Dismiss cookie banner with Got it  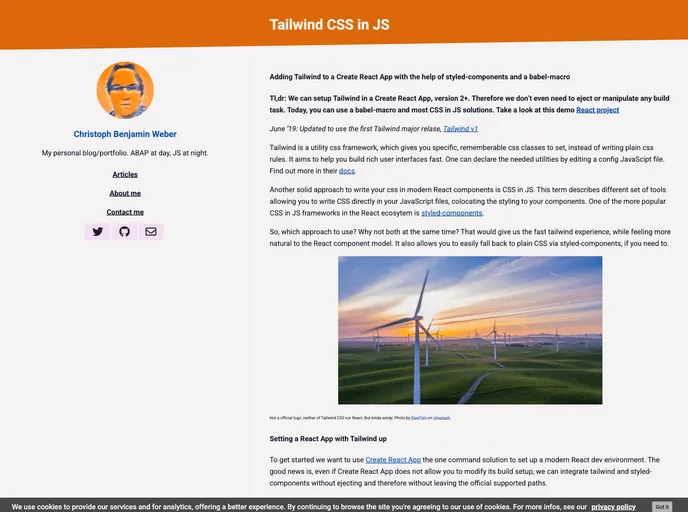tap(662, 506)
